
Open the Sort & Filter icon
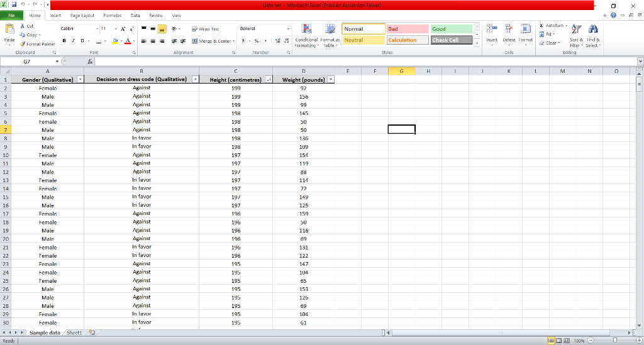(576, 30)
